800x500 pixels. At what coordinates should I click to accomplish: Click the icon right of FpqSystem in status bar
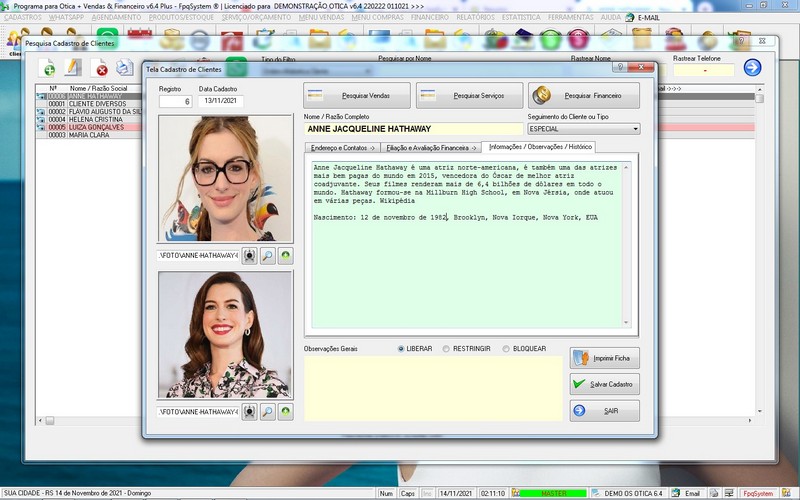tap(786, 493)
